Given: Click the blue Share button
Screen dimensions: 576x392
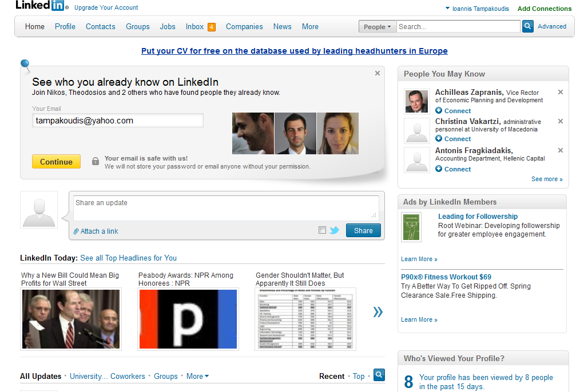Looking at the screenshot, I should pos(363,230).
